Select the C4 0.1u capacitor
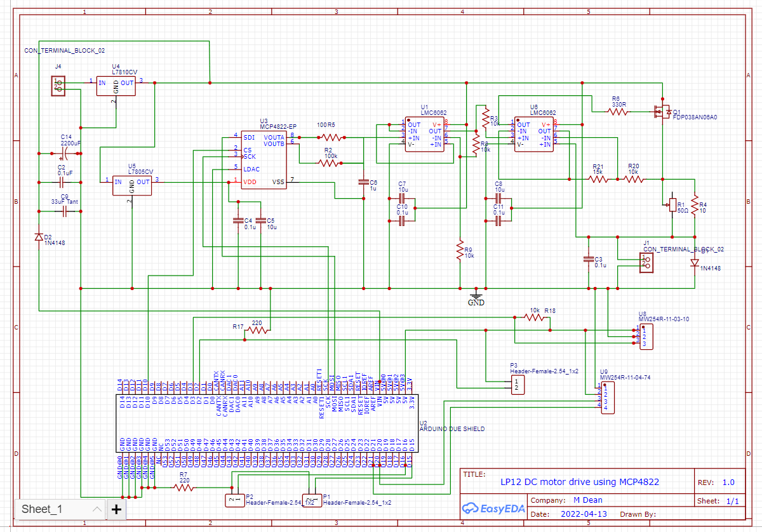 [x=238, y=220]
